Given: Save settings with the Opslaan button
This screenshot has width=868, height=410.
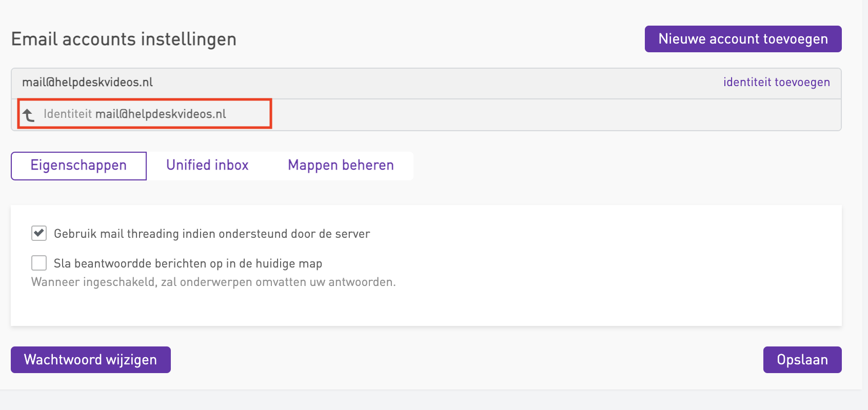Looking at the screenshot, I should pos(802,360).
